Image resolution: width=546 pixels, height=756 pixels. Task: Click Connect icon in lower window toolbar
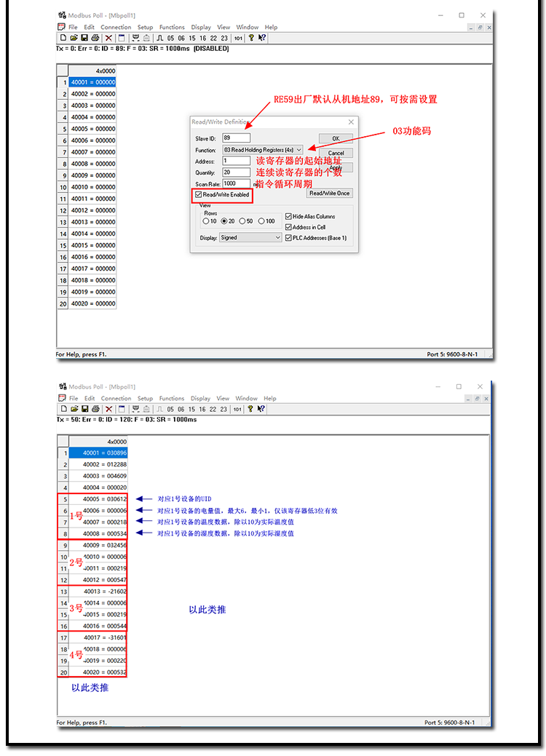(135, 408)
